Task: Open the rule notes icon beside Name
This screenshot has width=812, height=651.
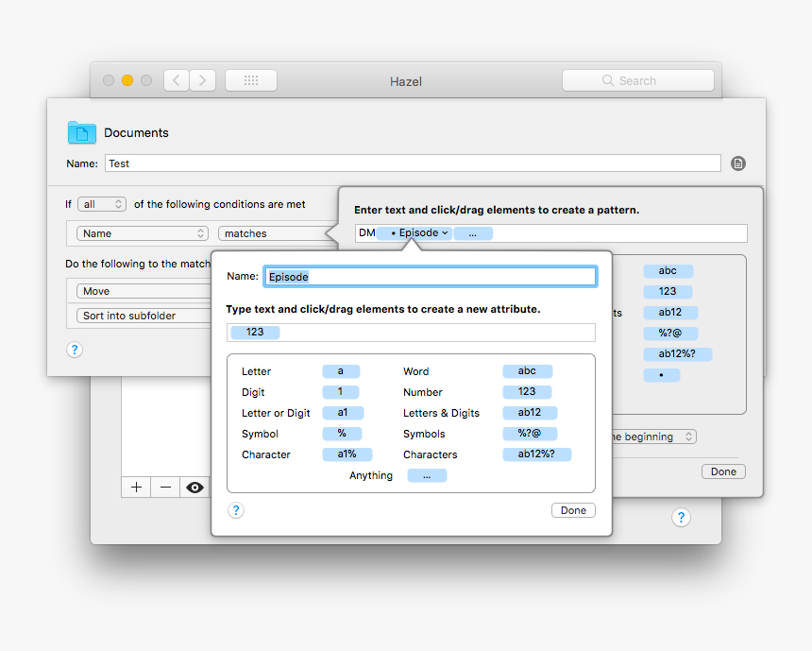Action: pyautogui.click(x=738, y=163)
